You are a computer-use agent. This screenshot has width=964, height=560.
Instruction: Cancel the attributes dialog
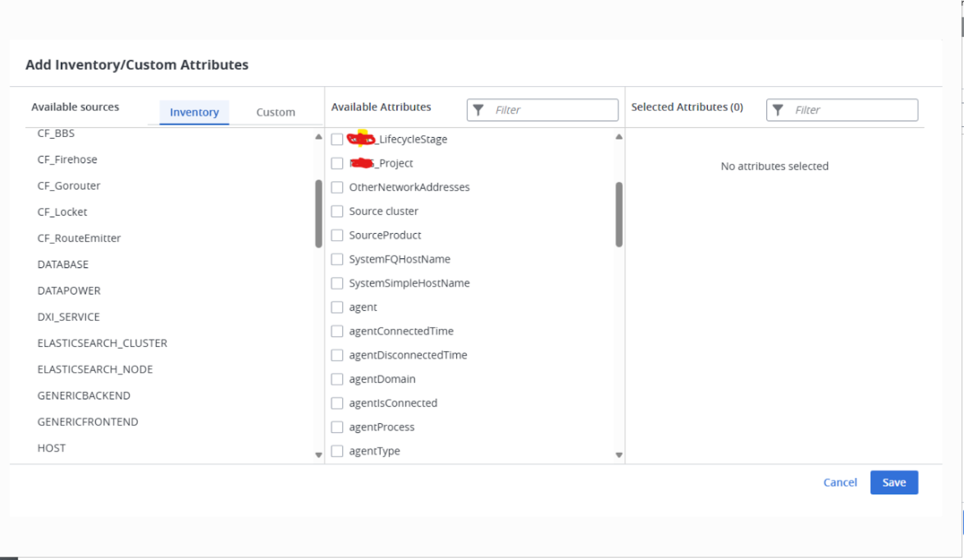pyautogui.click(x=840, y=482)
